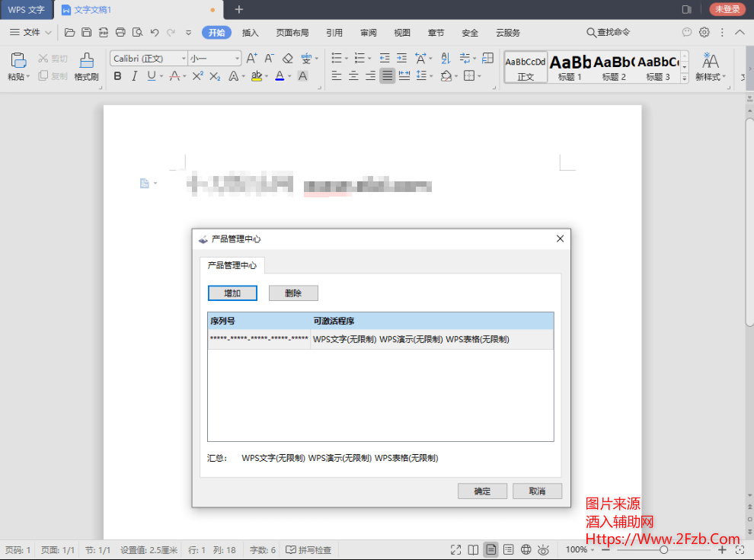Switch to outline view in status bar

point(508,549)
